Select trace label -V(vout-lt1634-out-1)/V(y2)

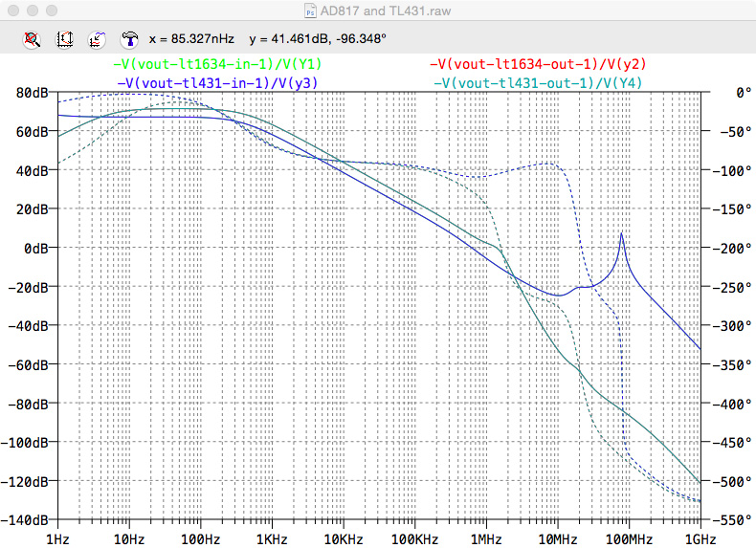pos(538,64)
